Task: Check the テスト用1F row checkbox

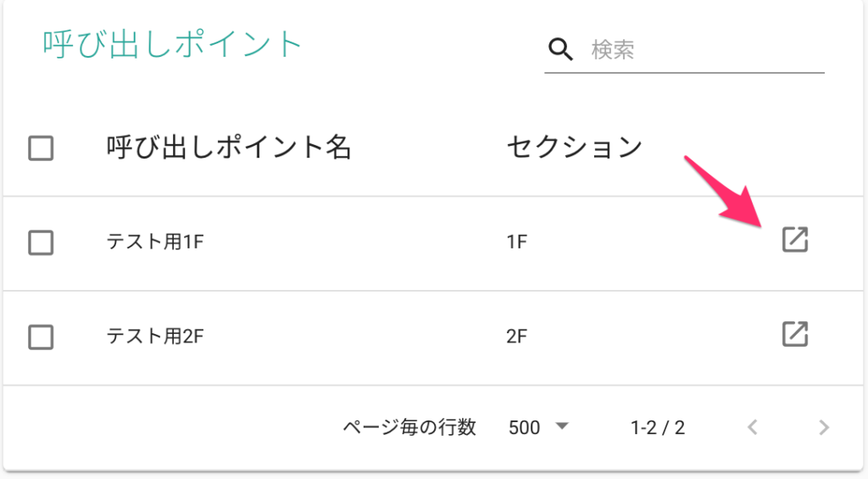Action: pyautogui.click(x=41, y=242)
